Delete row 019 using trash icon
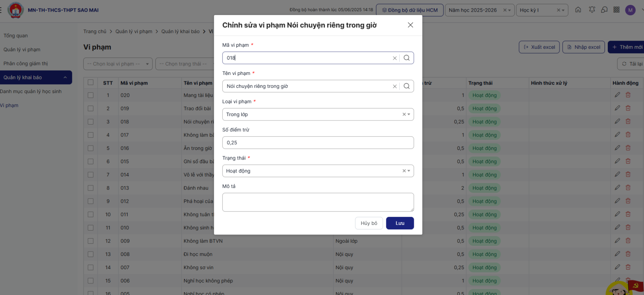This screenshot has width=644, height=295. pos(628,108)
